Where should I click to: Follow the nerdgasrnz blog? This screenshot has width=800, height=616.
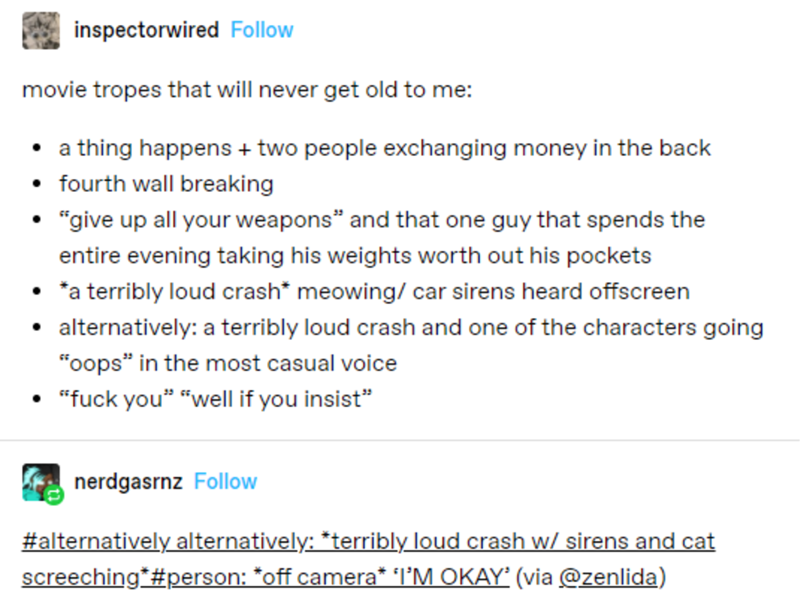point(226,481)
